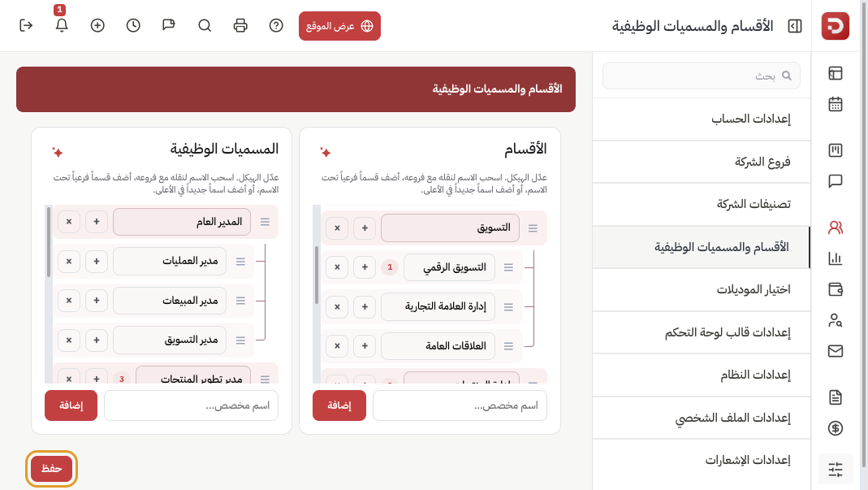Click إضافة button in المسميات الوظيفية card
The width and height of the screenshot is (868, 490).
click(x=71, y=405)
